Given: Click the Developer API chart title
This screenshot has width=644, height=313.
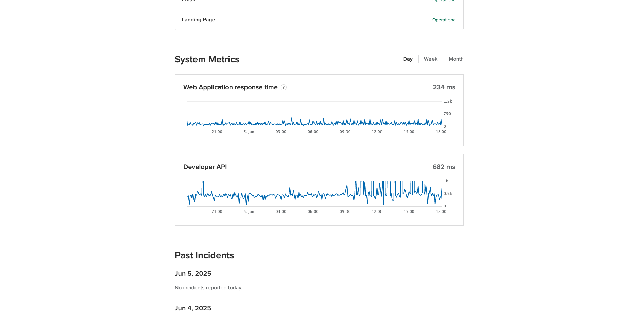Looking at the screenshot, I should click(205, 167).
